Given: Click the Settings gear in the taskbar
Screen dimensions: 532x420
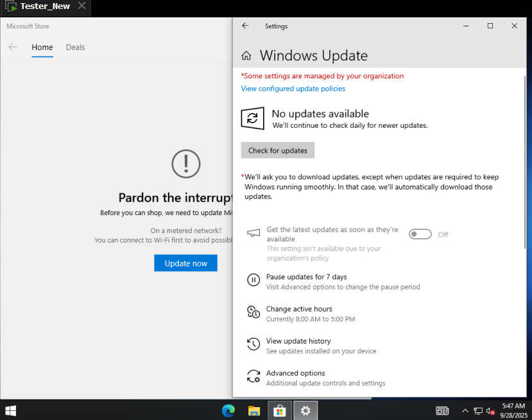Looking at the screenshot, I should tap(305, 411).
